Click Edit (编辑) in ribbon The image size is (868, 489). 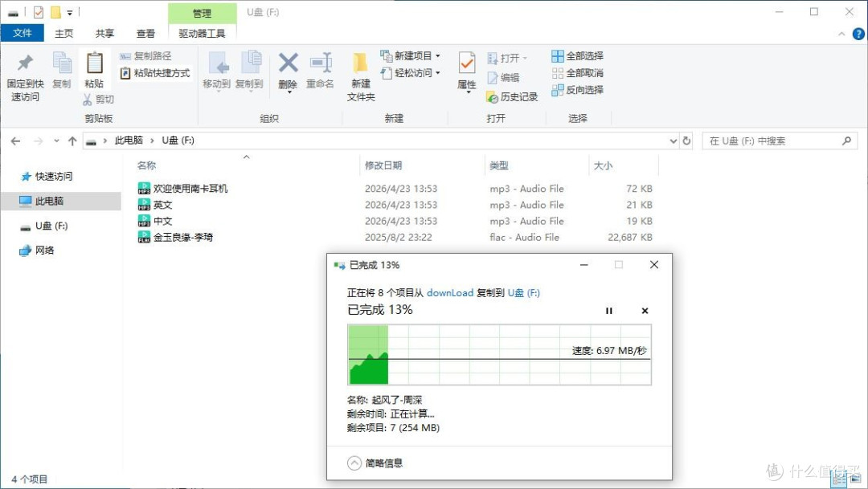(503, 77)
